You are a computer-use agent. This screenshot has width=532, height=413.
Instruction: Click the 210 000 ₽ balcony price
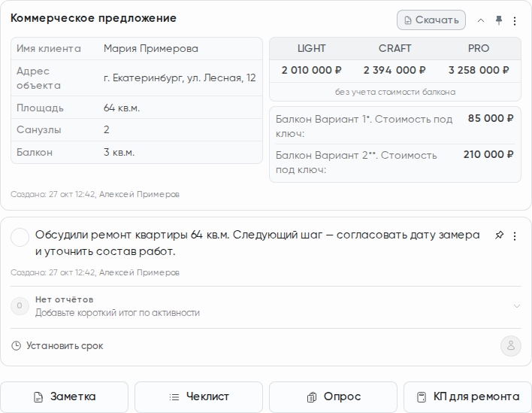[x=488, y=154]
